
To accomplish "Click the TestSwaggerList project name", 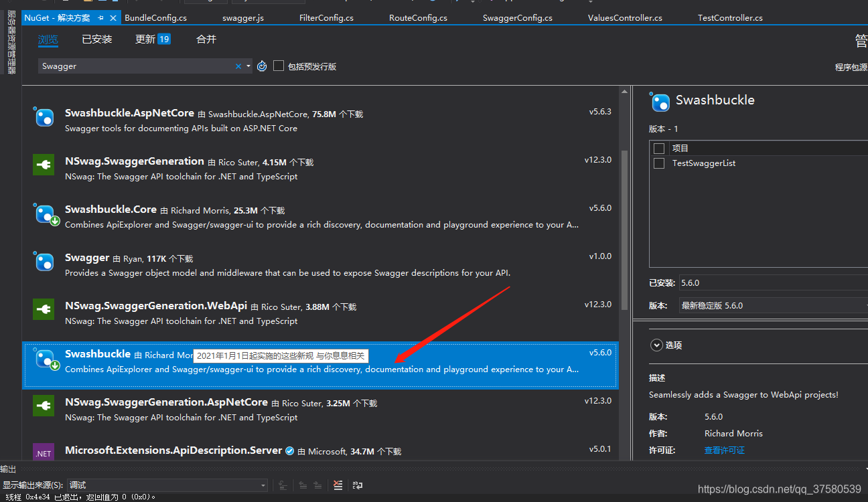I will click(704, 163).
